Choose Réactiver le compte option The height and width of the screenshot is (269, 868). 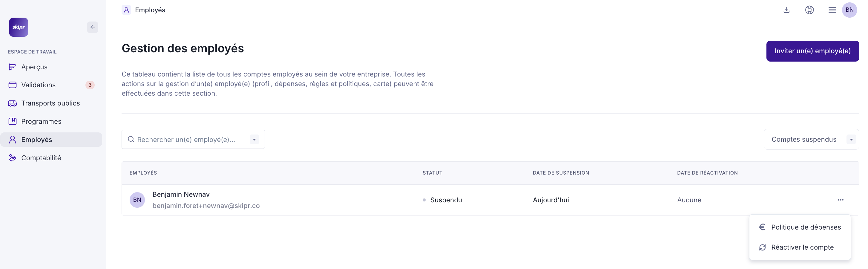click(x=802, y=247)
